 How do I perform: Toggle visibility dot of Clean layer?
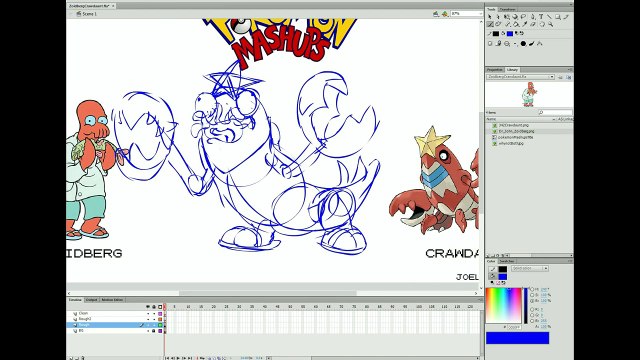point(148,313)
